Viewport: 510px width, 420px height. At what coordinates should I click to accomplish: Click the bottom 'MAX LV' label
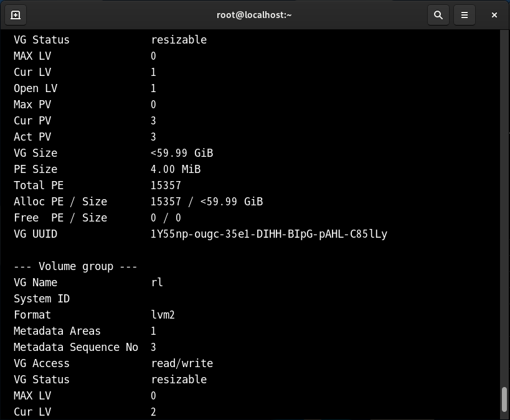[x=32, y=396]
